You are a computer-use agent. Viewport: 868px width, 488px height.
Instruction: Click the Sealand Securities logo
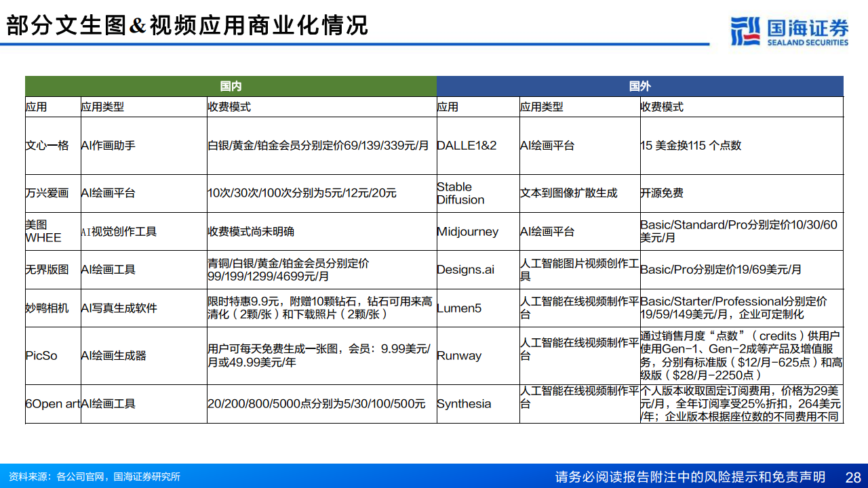789,31
